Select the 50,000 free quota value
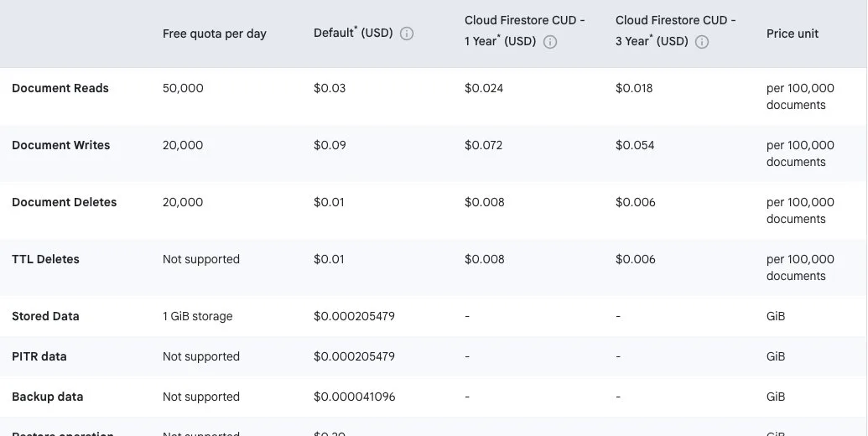Image resolution: width=868 pixels, height=436 pixels. pyautogui.click(x=183, y=89)
